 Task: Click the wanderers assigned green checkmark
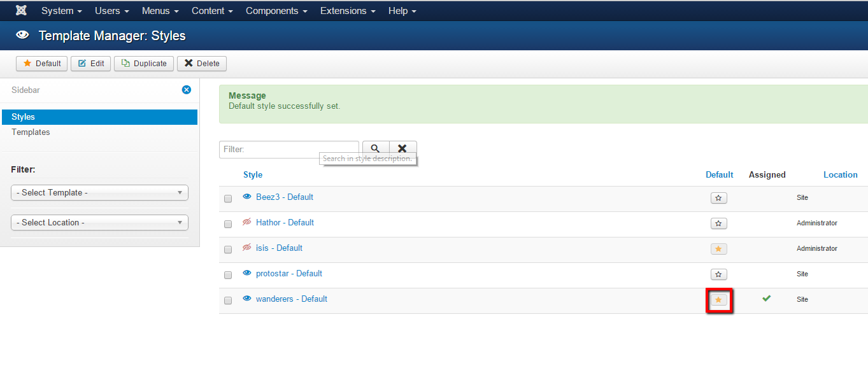coord(767,298)
